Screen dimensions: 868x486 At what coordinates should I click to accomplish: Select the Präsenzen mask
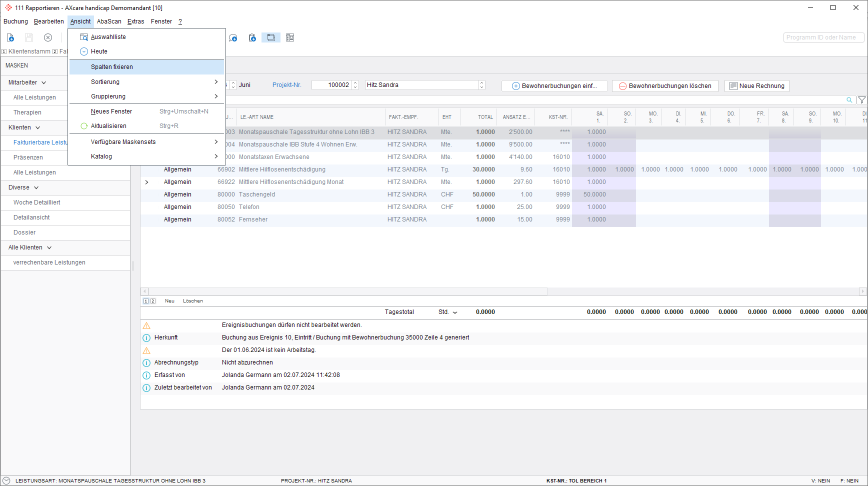[28, 157]
